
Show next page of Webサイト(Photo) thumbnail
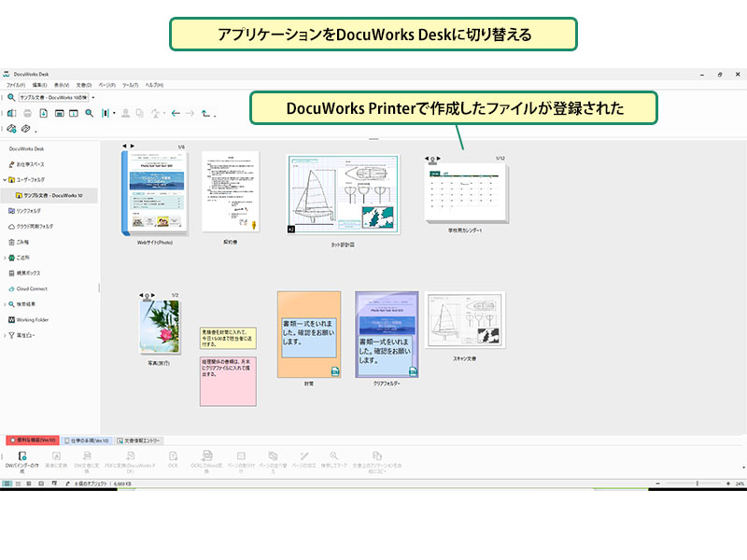pos(133,147)
